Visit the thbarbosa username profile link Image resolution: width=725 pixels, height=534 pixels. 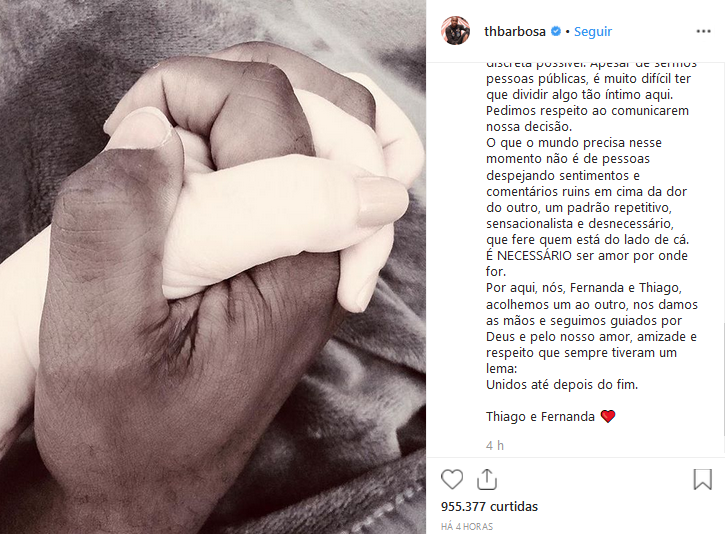(x=515, y=31)
